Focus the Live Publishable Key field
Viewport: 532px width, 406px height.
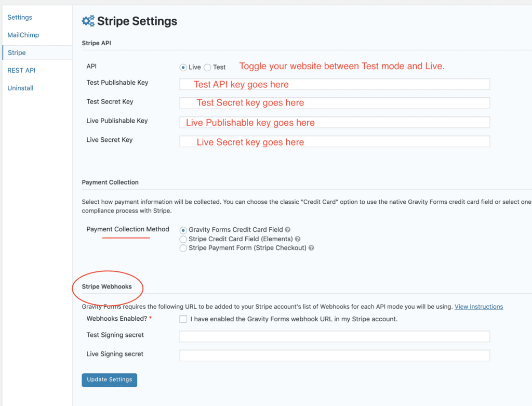pos(335,122)
